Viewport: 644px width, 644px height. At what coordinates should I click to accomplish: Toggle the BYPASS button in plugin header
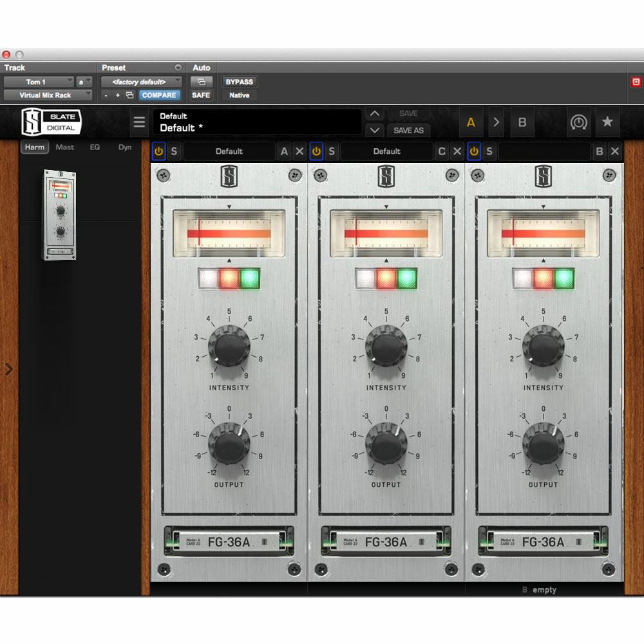pyautogui.click(x=239, y=82)
